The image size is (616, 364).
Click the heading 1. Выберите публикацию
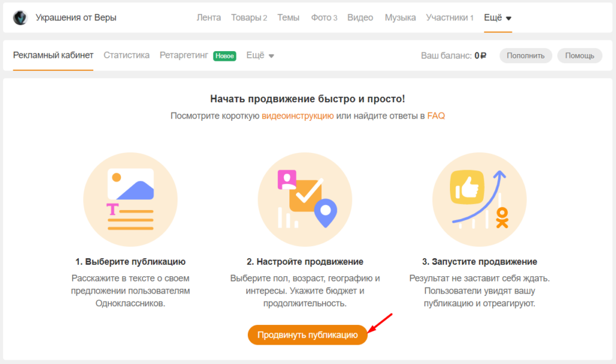(131, 262)
